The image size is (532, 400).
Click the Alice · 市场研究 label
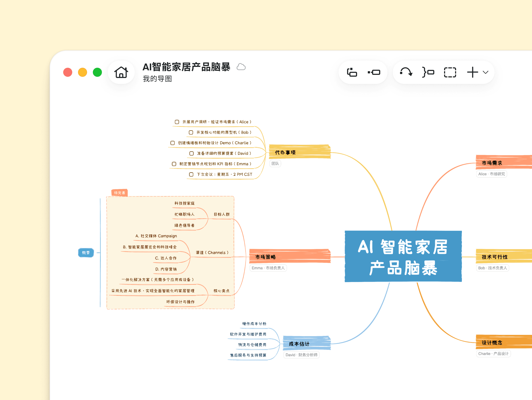pos(492,174)
